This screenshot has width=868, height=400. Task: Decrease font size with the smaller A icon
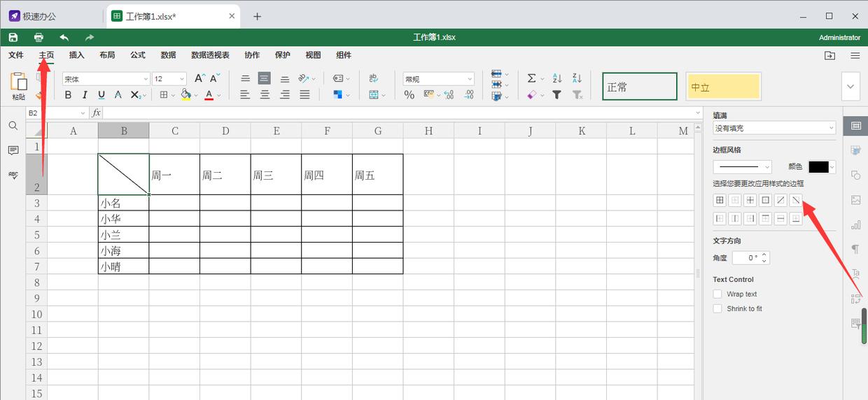pyautogui.click(x=216, y=79)
